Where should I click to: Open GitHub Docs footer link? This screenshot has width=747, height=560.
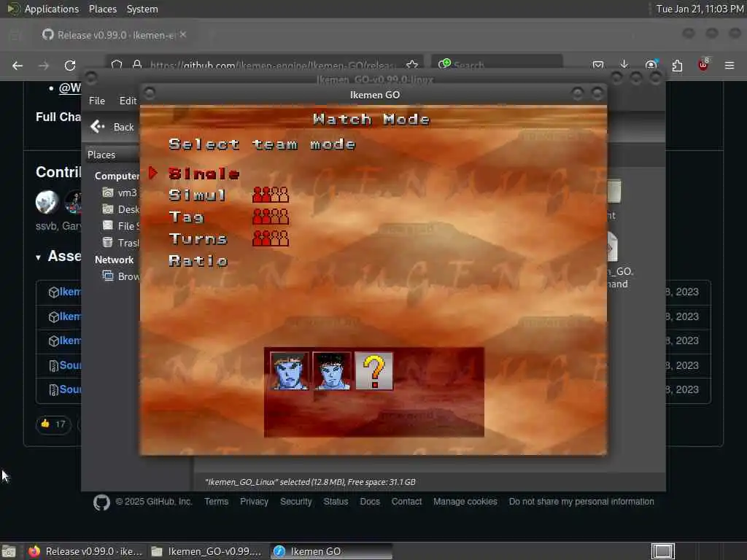370,502
